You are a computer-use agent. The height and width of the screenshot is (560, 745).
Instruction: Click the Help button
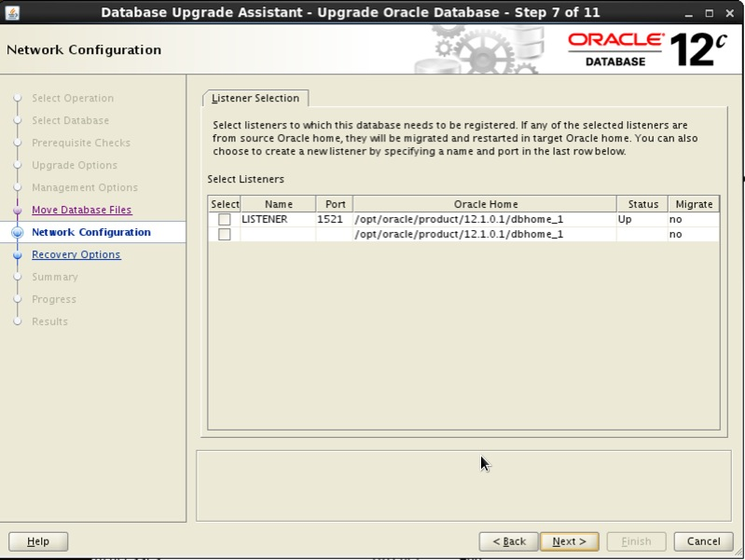pyautogui.click(x=38, y=541)
